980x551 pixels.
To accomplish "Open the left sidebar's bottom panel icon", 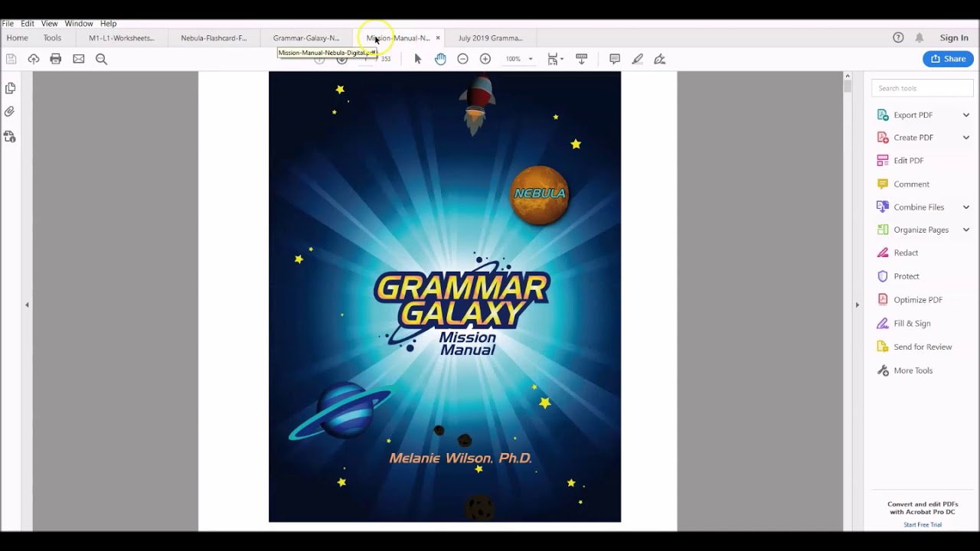I will [10, 136].
